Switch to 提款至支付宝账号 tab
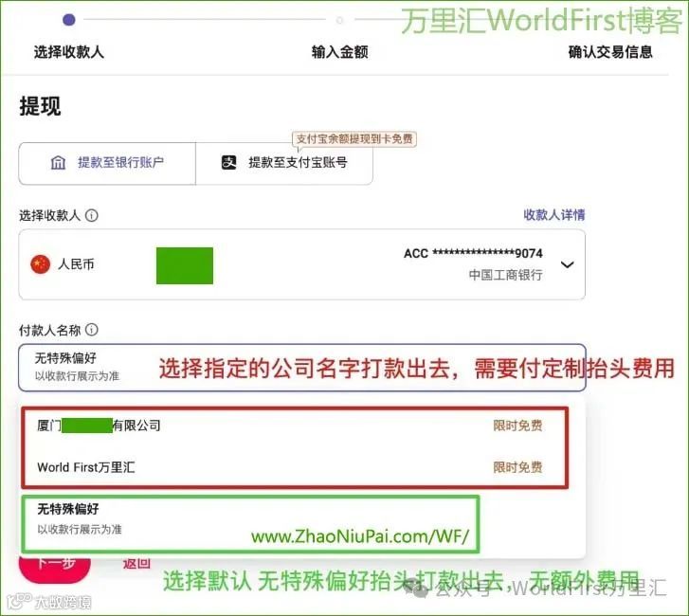The image size is (689, 616). 284,163
